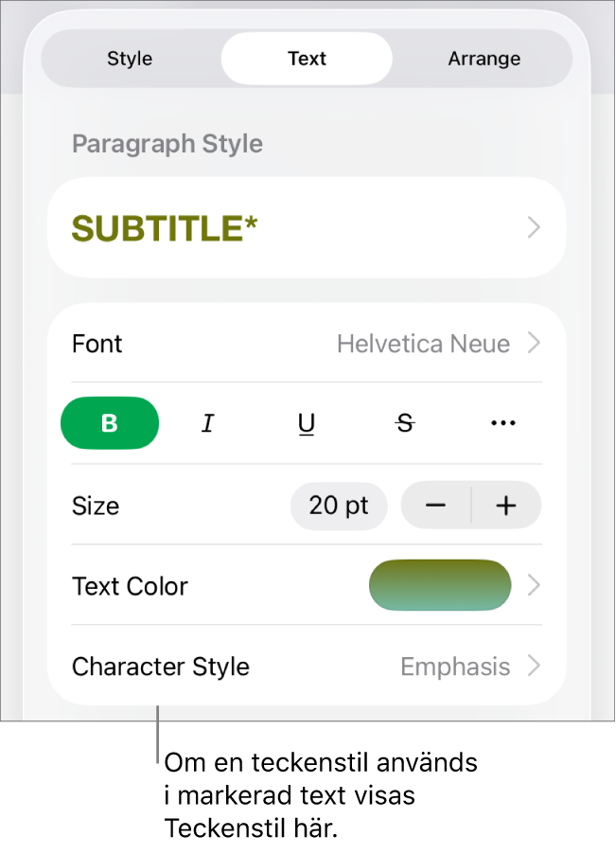Open more text options with the ellipsis icon
This screenshot has width=616, height=854.
(x=502, y=423)
